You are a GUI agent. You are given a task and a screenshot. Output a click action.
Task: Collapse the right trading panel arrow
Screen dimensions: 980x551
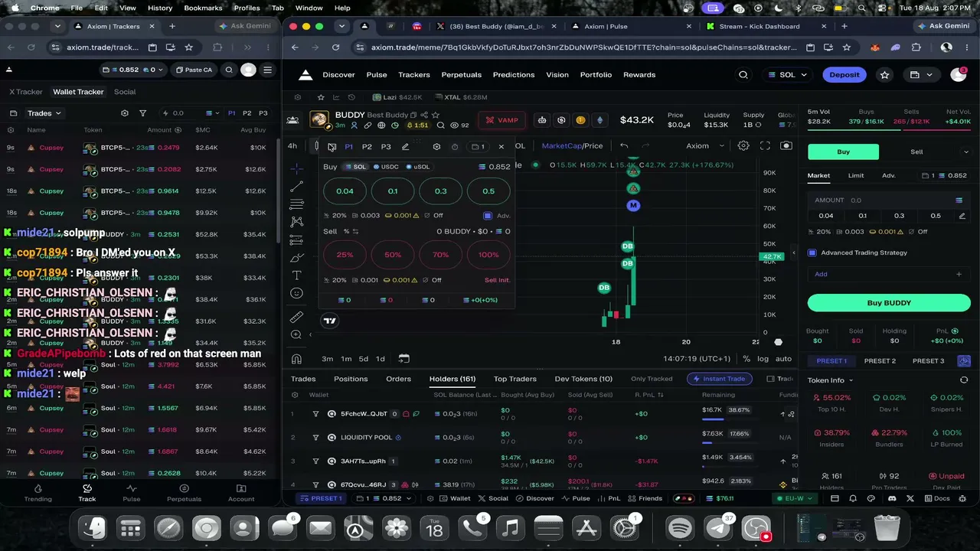pos(793,253)
